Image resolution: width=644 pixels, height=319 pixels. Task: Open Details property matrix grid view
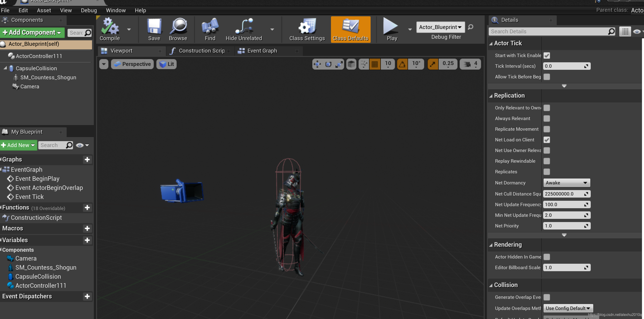pos(625,31)
